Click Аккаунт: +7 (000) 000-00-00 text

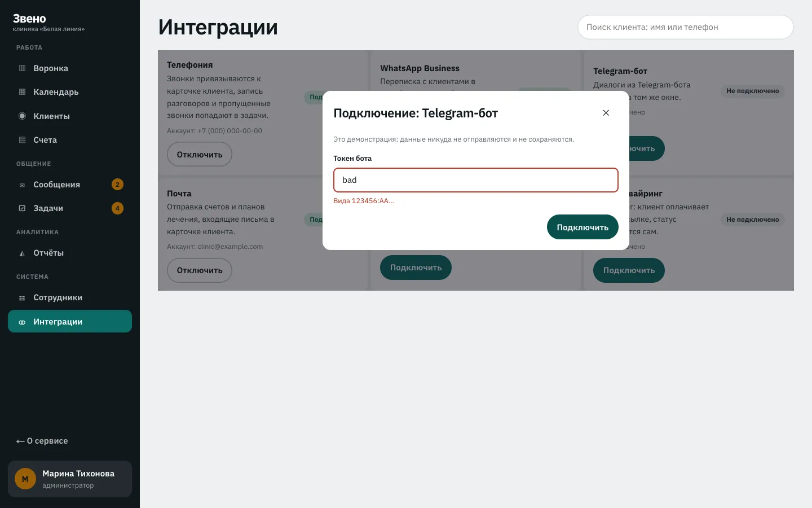[214, 131]
